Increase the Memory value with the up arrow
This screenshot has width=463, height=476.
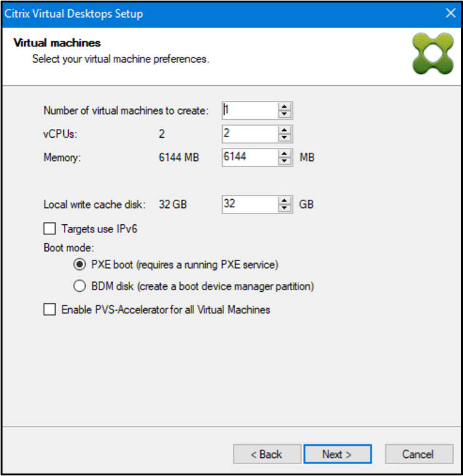[284, 153]
